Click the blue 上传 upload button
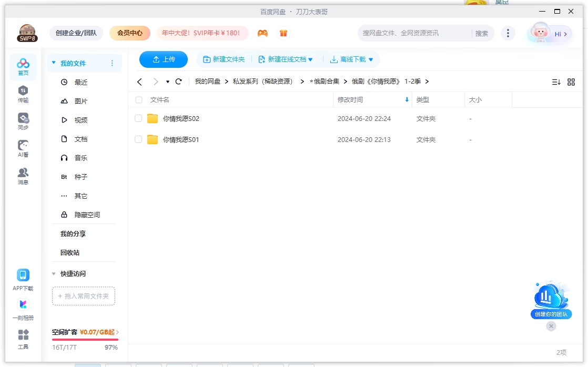Viewport: 588px width, 367px height. (164, 59)
